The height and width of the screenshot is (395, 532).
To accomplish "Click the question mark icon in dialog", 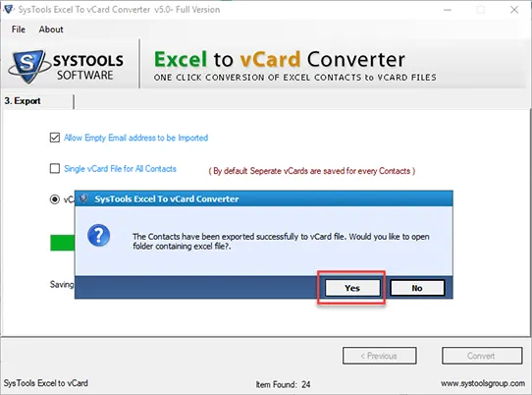I will 98,236.
